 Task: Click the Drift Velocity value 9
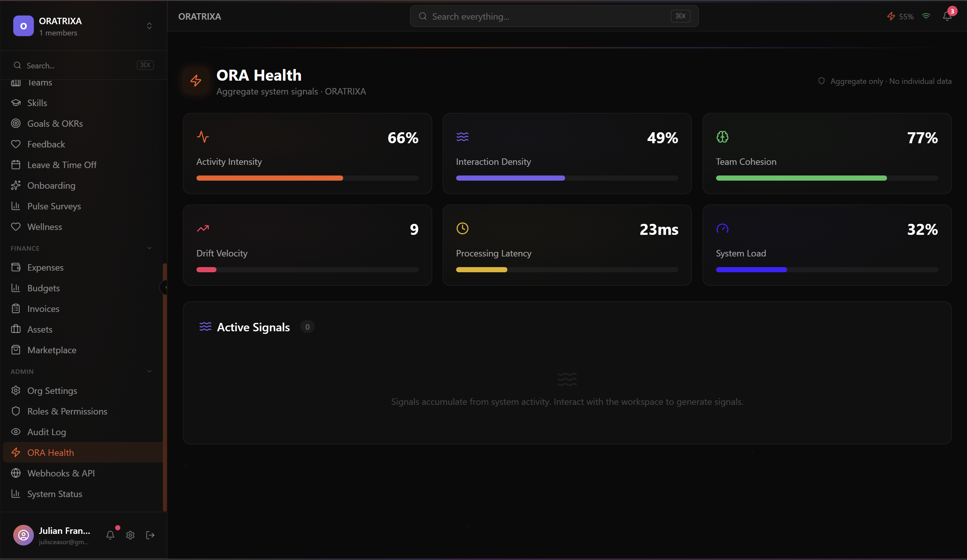[x=414, y=230]
